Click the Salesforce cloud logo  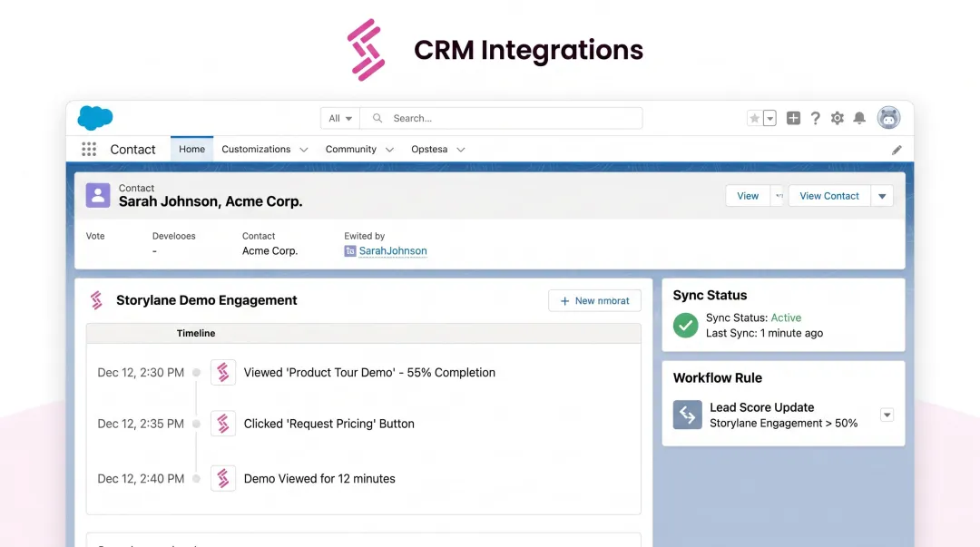coord(95,118)
